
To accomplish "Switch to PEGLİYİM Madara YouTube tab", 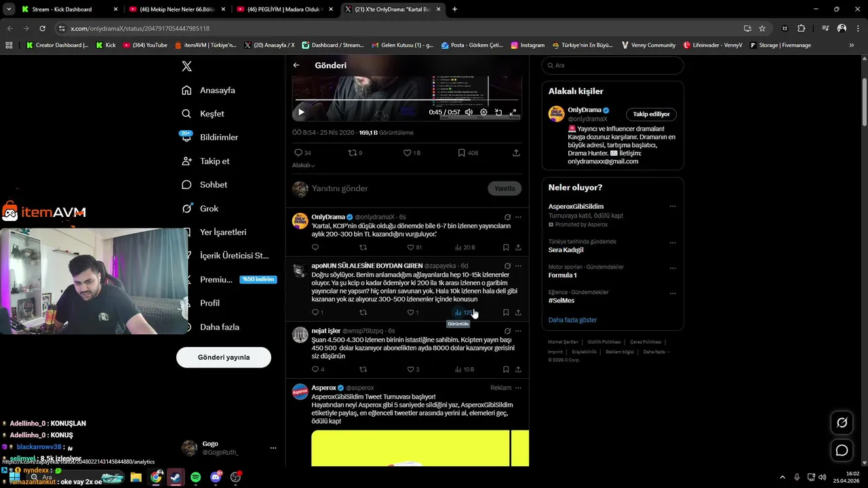I will point(285,9).
